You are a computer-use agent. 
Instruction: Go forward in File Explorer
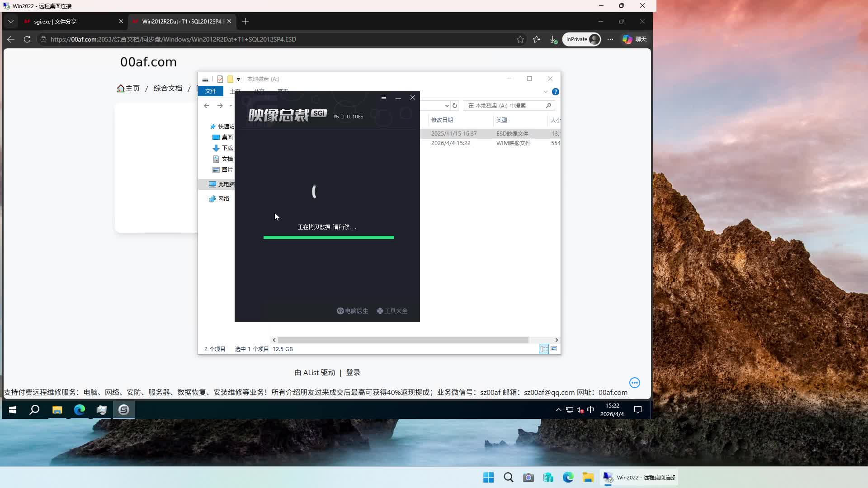click(220, 106)
